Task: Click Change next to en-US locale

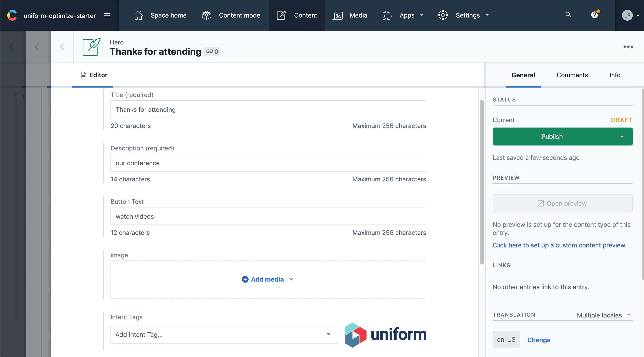Action: pyautogui.click(x=539, y=340)
